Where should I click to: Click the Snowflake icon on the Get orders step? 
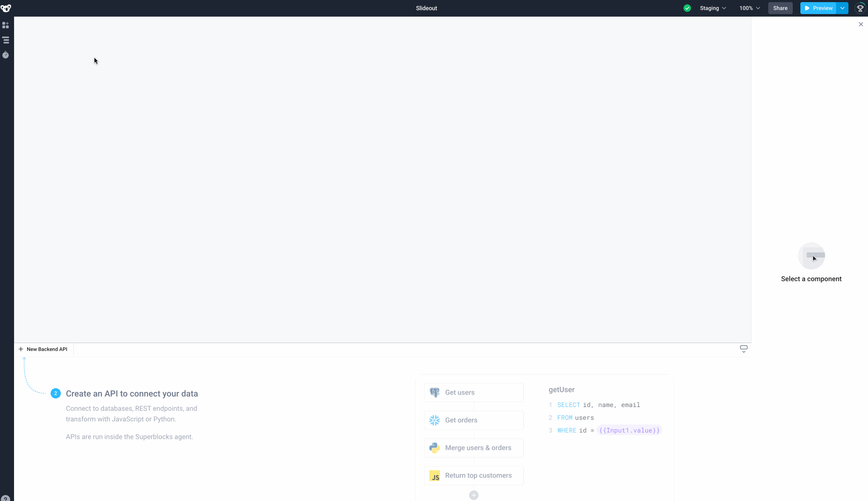pos(434,420)
